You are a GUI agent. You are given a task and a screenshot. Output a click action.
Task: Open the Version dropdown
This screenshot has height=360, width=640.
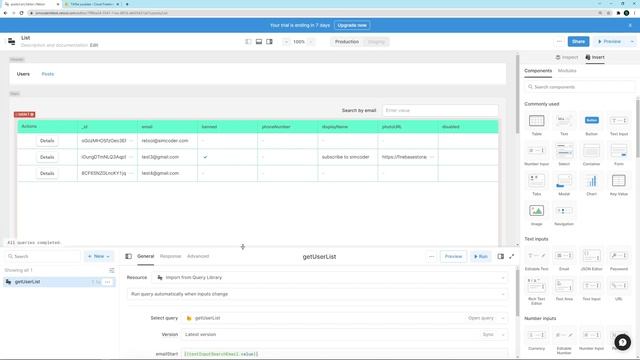point(344,334)
